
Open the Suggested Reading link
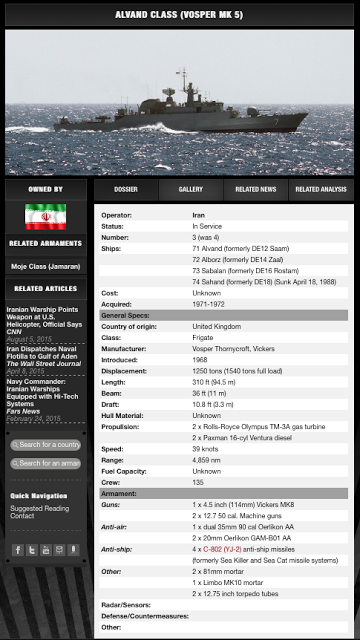(x=40, y=509)
